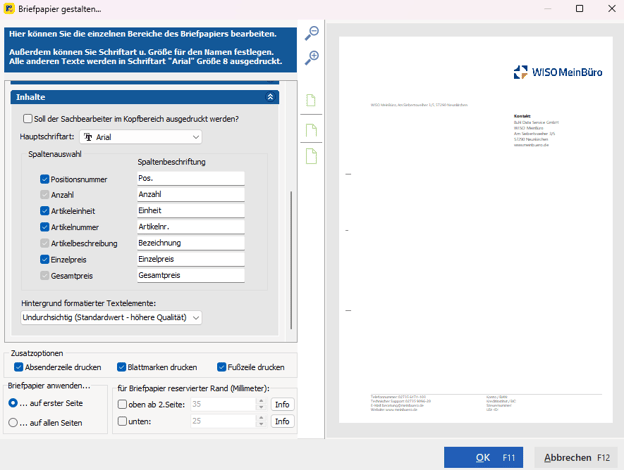Click the zoom in magnifier icon
624x470 pixels.
click(312, 58)
